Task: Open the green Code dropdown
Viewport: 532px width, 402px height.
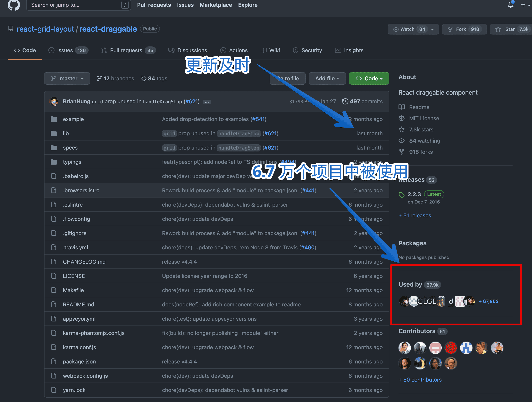Action: click(369, 78)
